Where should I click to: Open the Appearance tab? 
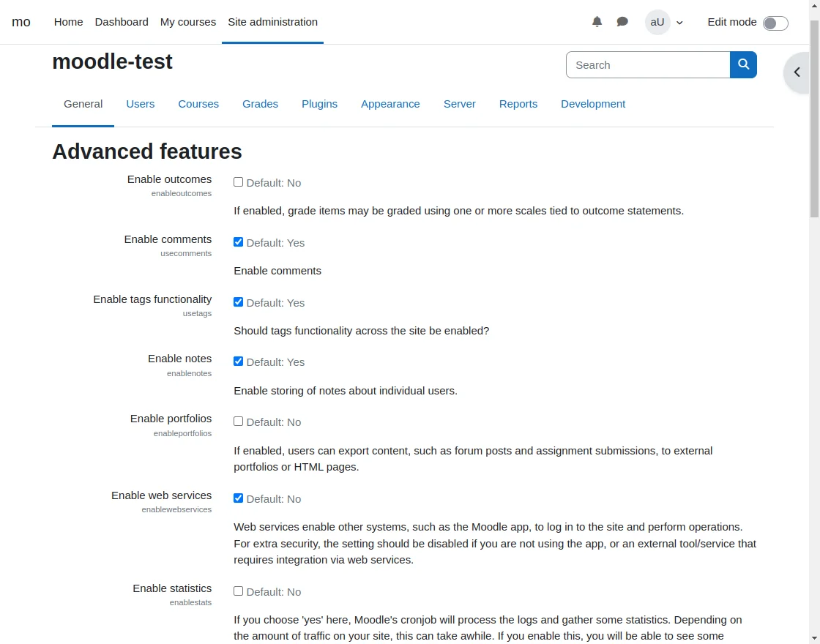click(x=390, y=104)
